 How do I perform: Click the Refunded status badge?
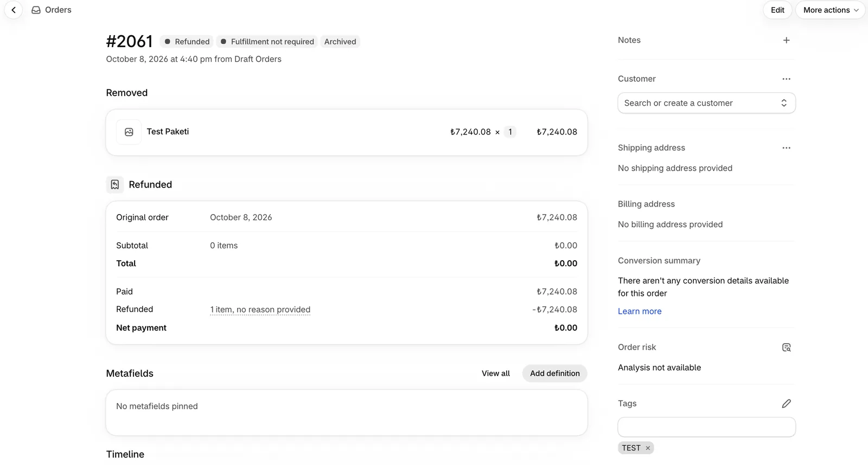click(x=187, y=42)
